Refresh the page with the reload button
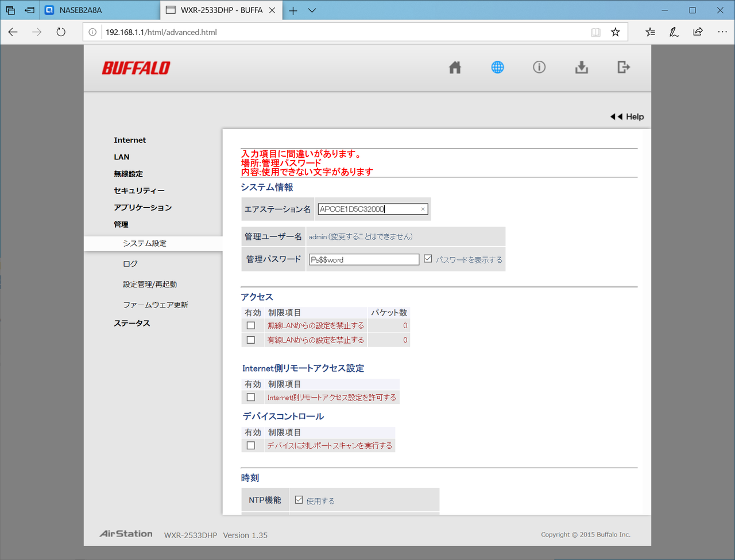This screenshot has height=560, width=735. click(x=61, y=32)
